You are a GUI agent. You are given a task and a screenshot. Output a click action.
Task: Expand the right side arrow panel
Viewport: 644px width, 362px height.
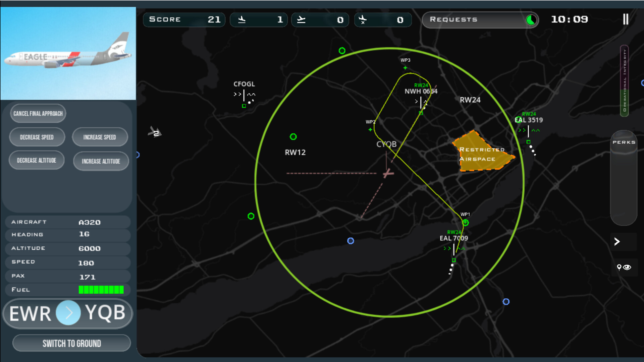617,241
